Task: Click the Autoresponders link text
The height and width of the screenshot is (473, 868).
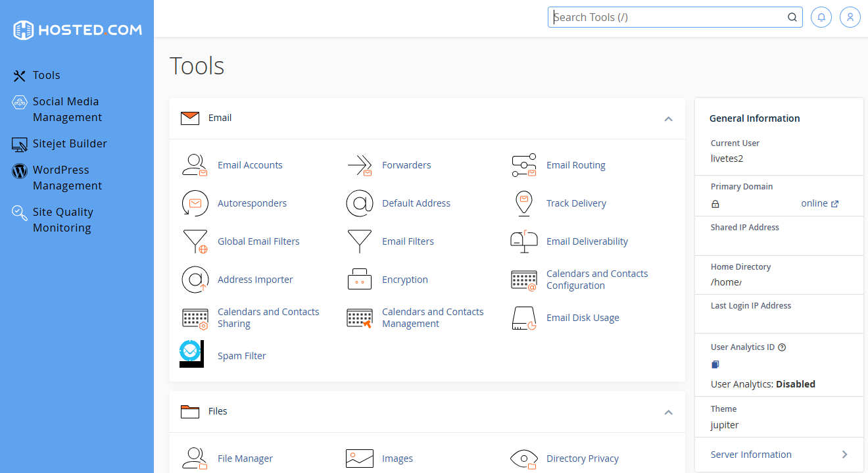Action: click(252, 203)
